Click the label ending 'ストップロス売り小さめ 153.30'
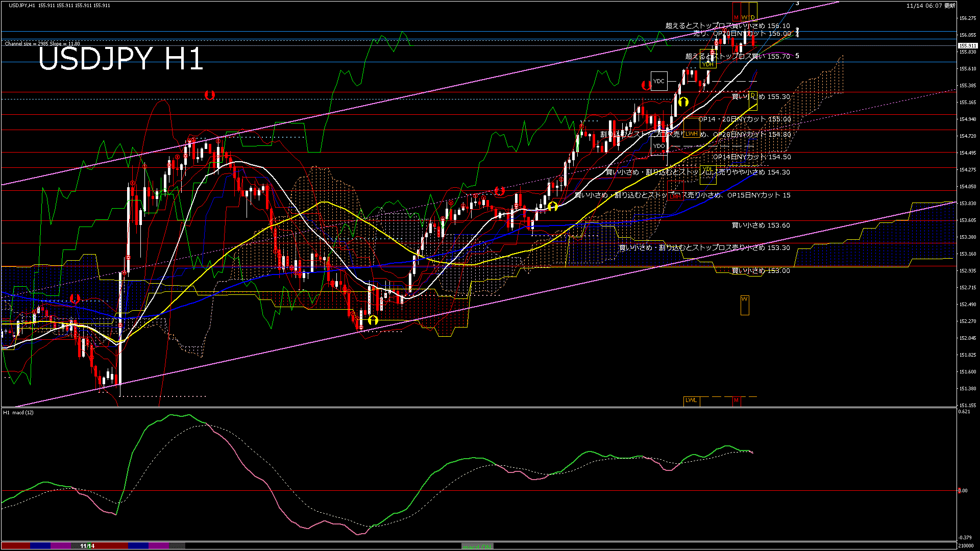 click(704, 247)
